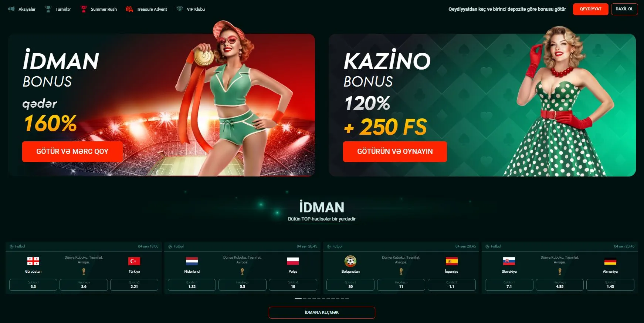Select draw odds 5.5 for Niderland–Polşa

243,285
